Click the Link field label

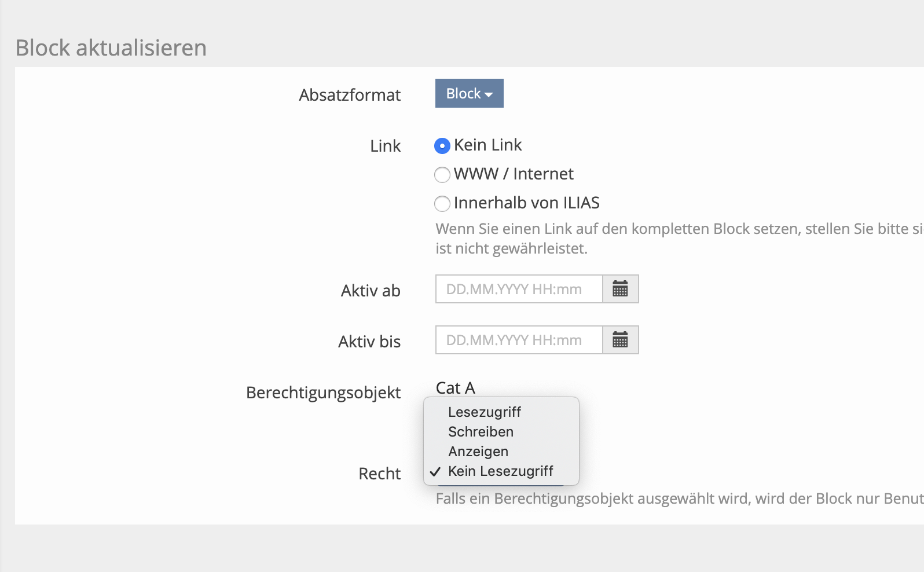(x=385, y=146)
